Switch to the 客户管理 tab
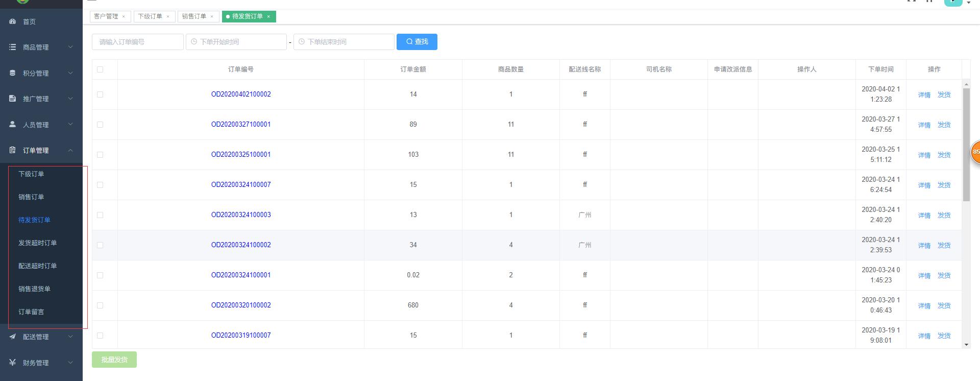This screenshot has height=381, width=980. (x=106, y=16)
